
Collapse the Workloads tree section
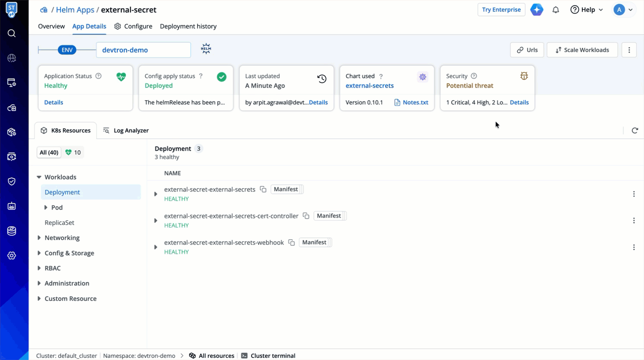[39, 177]
